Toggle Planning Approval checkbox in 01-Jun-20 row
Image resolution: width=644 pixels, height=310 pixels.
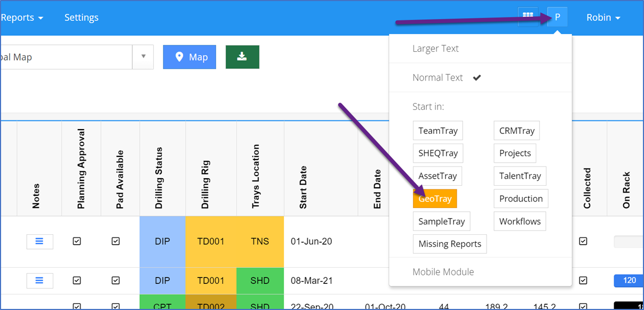tap(77, 241)
